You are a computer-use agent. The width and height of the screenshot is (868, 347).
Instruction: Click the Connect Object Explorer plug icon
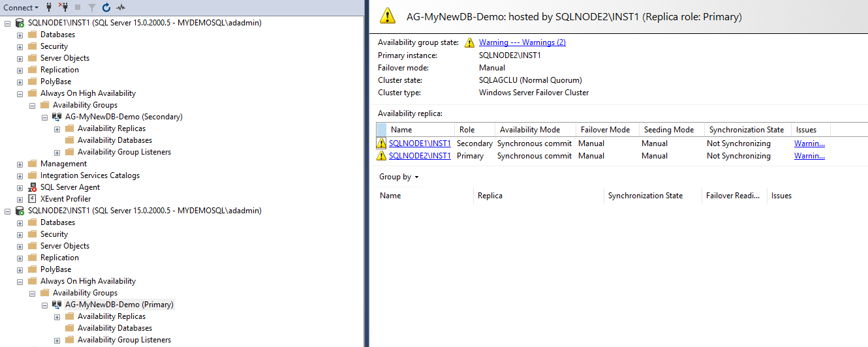(49, 7)
